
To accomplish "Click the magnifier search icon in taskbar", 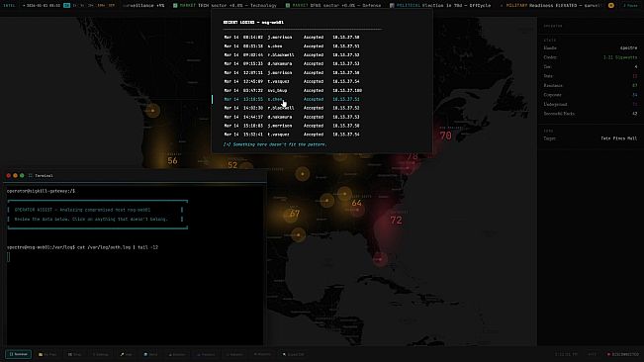I will point(284,354).
